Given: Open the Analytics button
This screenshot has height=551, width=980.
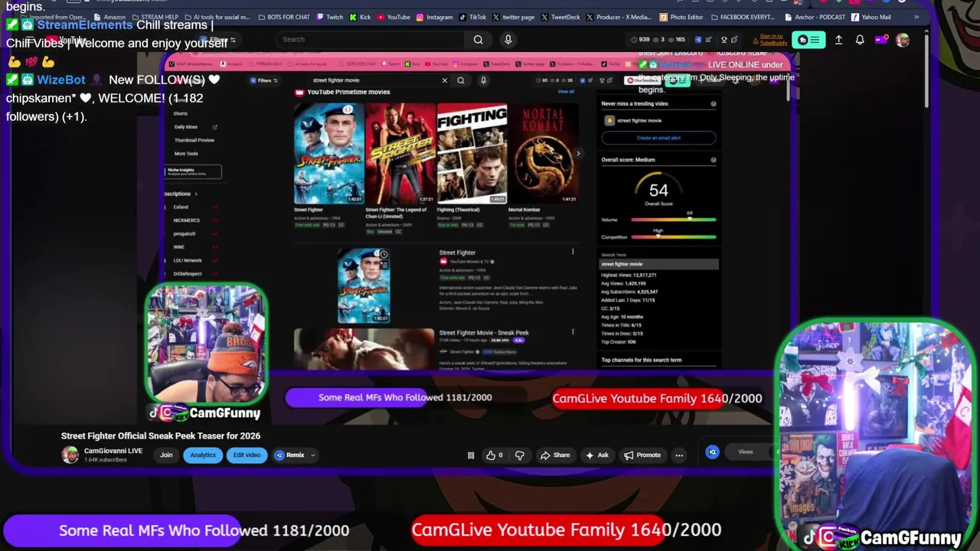Looking at the screenshot, I should (203, 455).
